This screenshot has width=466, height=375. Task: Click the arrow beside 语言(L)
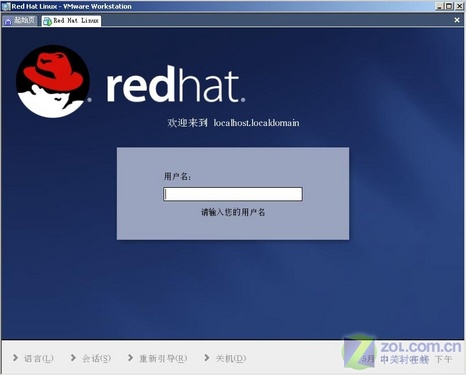pos(15,358)
